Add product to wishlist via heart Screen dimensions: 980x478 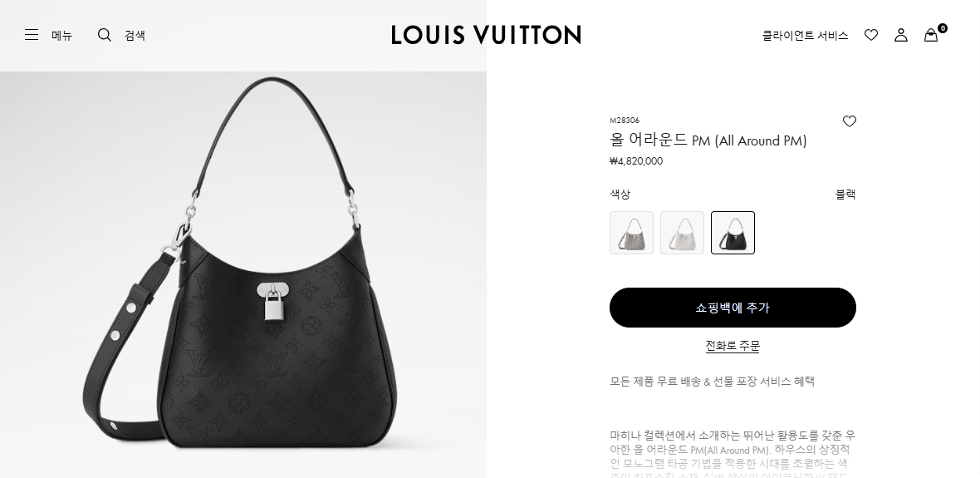coord(849,121)
